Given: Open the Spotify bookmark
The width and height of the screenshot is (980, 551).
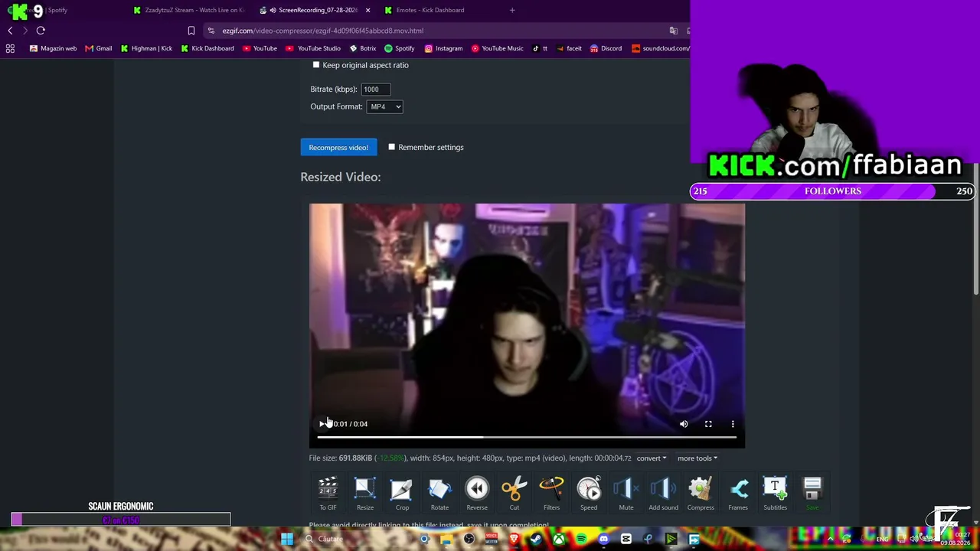Looking at the screenshot, I should [x=399, y=48].
